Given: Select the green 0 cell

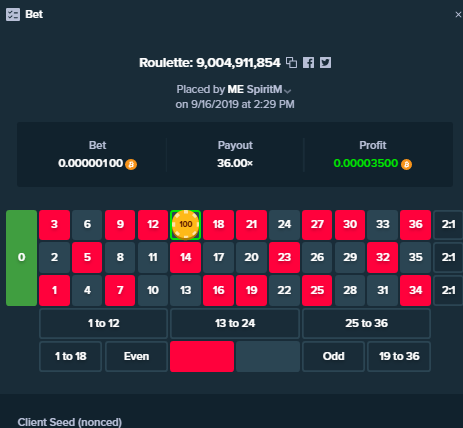Looking at the screenshot, I should [21, 258].
